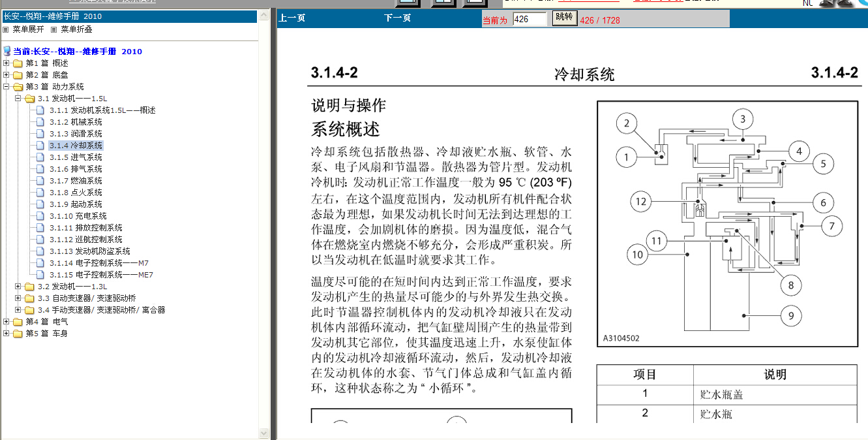Click the tree panel scrollbar down arrow

click(x=263, y=433)
